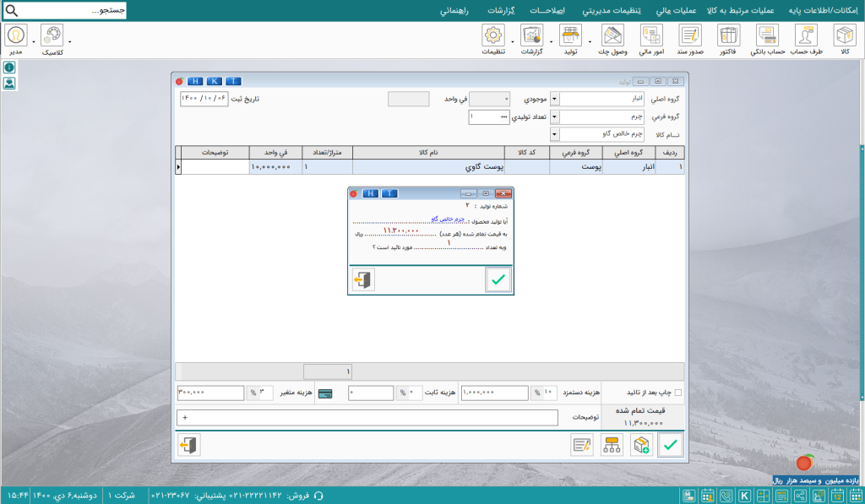Expand the گروه فرعی dropdown

(x=554, y=117)
